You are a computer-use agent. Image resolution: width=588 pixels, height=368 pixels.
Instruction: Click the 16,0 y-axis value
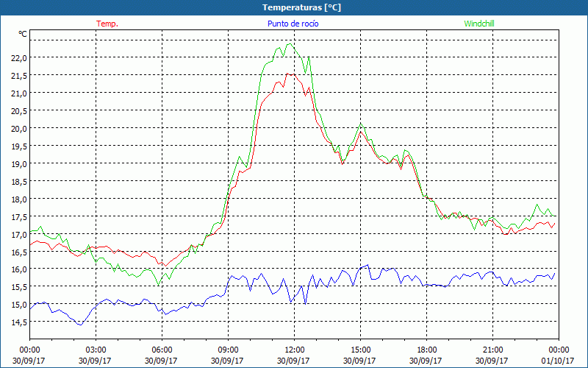point(19,269)
